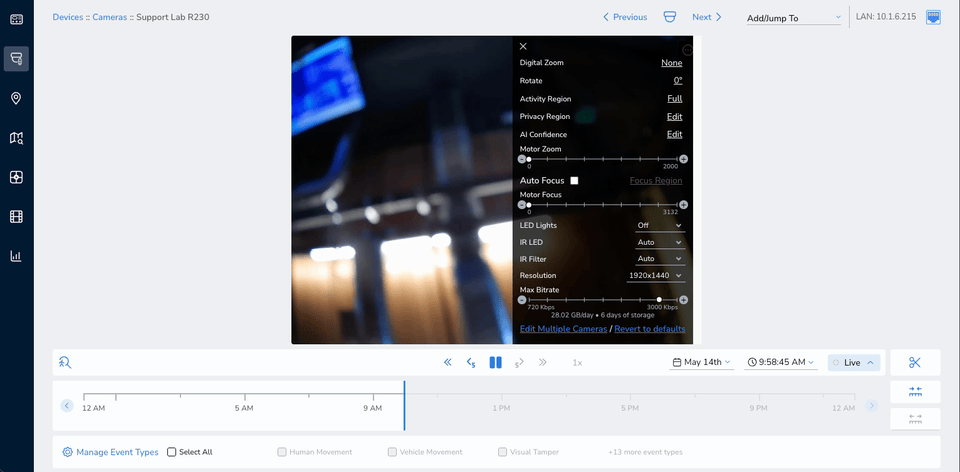This screenshot has height=472, width=960.
Task: Toggle the Human Movement checkbox
Action: [x=282, y=452]
